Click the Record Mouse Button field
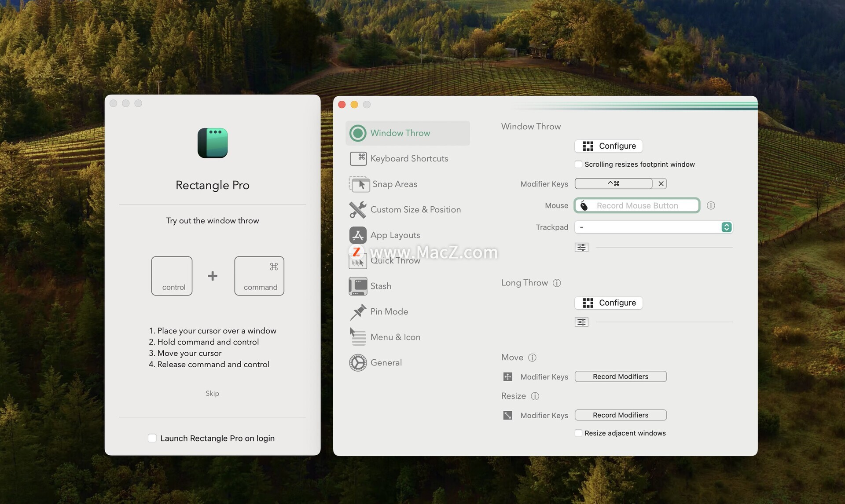The height and width of the screenshot is (504, 845). [x=637, y=205]
